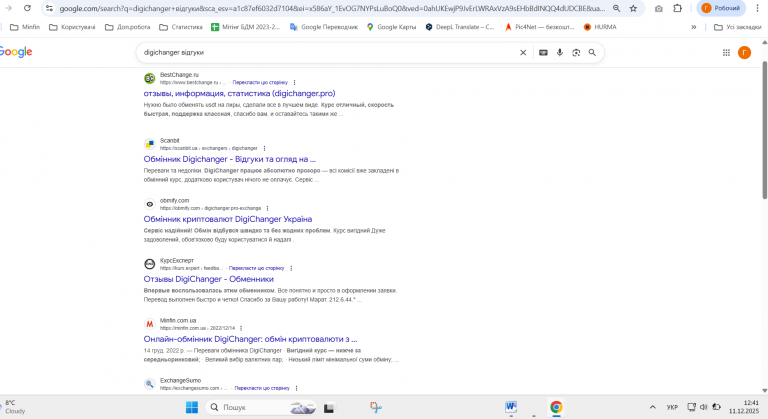Translate the КурсЕксперт result page
Image resolution: width=768 pixels, height=419 pixels.
point(256,268)
